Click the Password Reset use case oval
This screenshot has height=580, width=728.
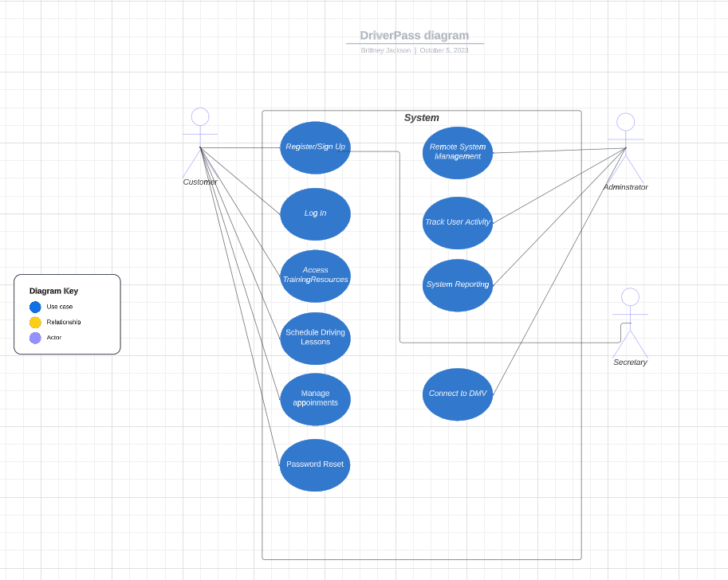coord(314,464)
